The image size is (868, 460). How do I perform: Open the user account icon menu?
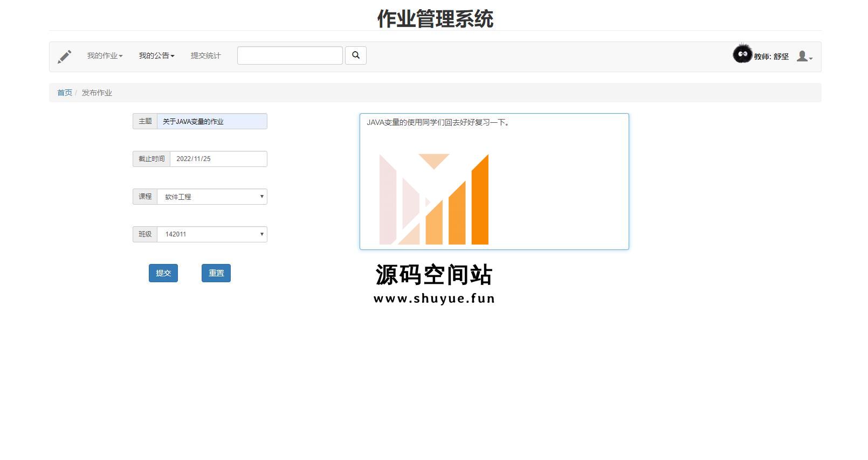[804, 56]
